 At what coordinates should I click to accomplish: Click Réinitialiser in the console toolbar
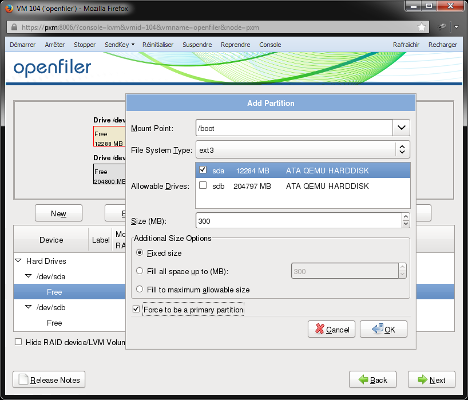click(x=158, y=45)
